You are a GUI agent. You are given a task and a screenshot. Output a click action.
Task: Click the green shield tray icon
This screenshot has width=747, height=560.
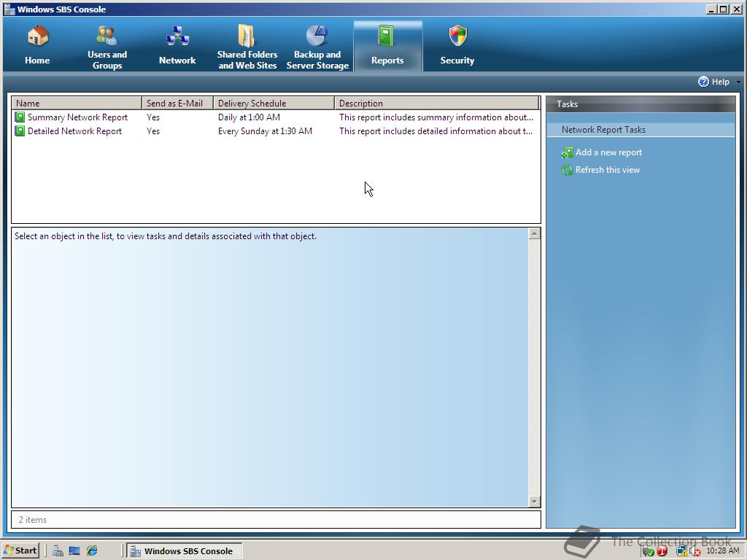tap(648, 551)
